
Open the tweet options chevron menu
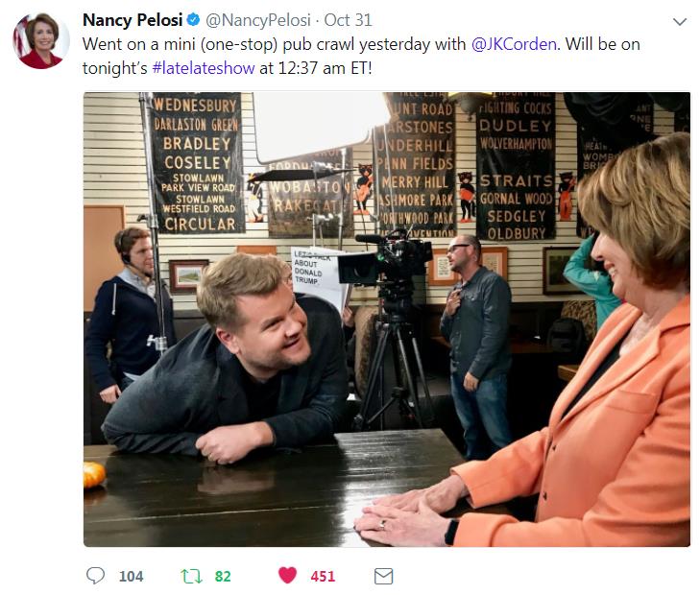point(680,21)
